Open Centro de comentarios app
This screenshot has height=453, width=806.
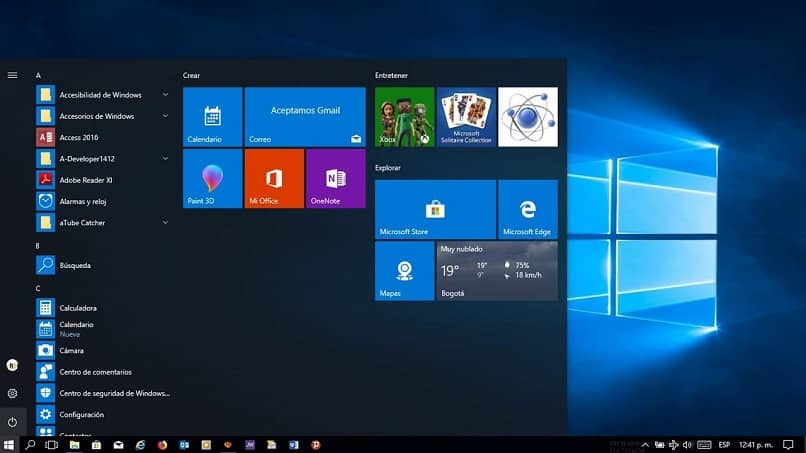103,372
